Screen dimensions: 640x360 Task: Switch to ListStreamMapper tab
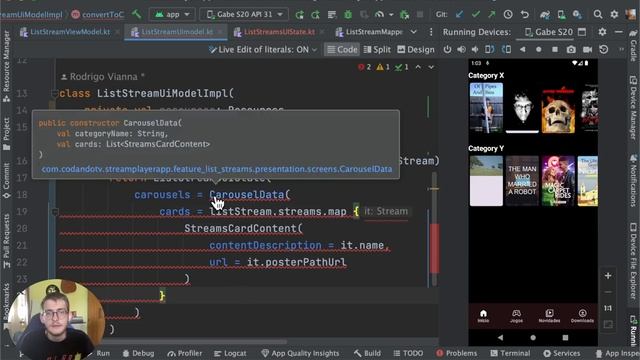369,32
